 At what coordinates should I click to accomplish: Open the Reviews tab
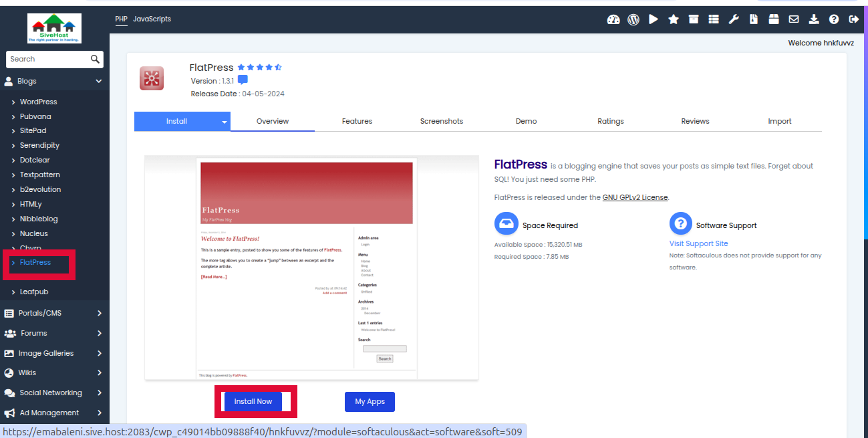tap(695, 121)
